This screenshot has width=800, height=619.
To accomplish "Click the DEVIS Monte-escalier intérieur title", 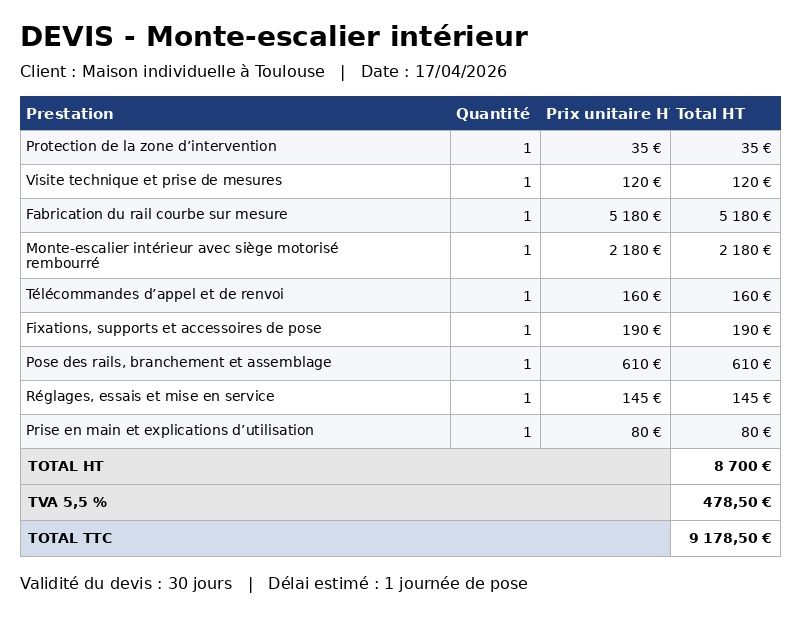I will click(274, 37).
